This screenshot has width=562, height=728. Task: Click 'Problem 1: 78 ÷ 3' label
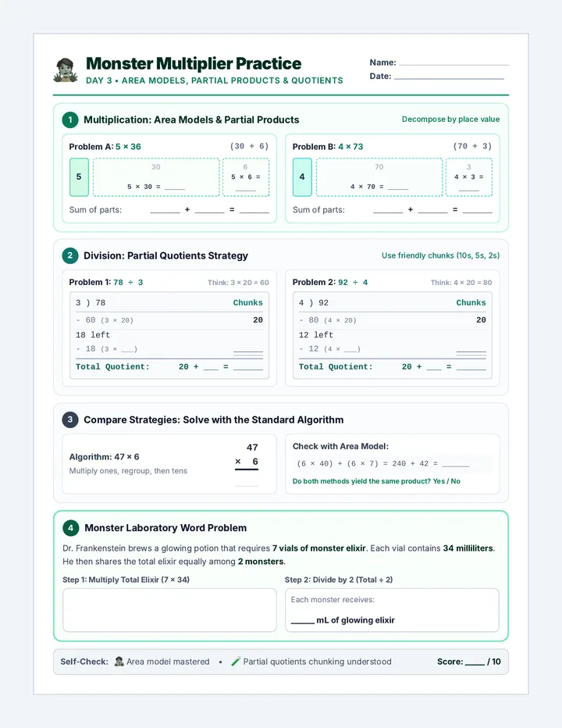(x=106, y=282)
